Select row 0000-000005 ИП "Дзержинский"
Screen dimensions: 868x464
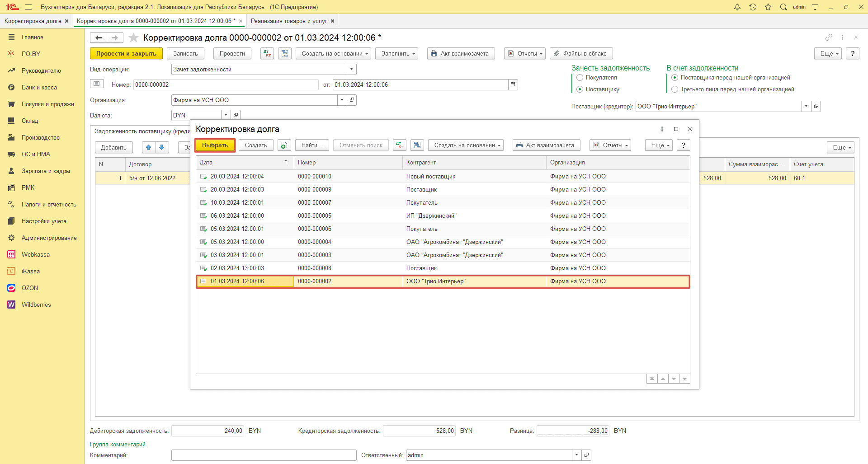tap(443, 216)
